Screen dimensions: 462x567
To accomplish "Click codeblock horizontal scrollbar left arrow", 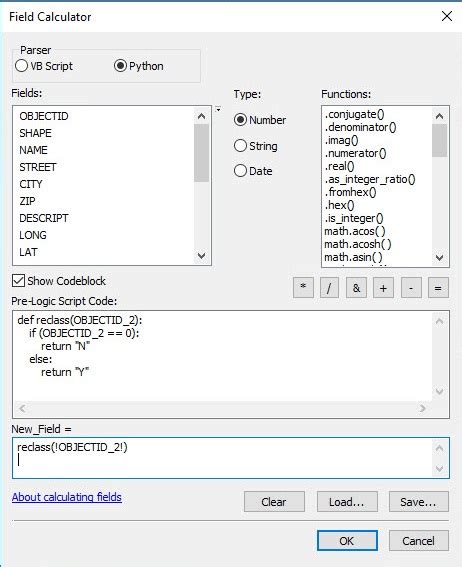I will 22,409.
